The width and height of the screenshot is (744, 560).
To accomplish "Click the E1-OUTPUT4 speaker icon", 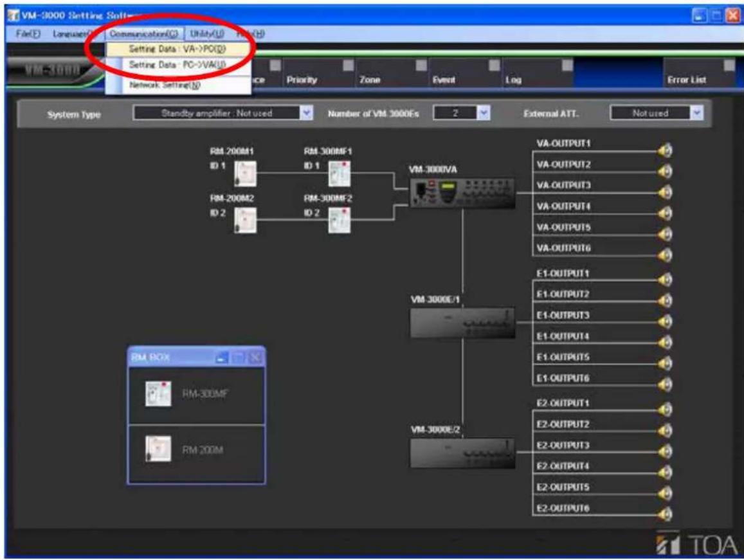I will [x=666, y=343].
